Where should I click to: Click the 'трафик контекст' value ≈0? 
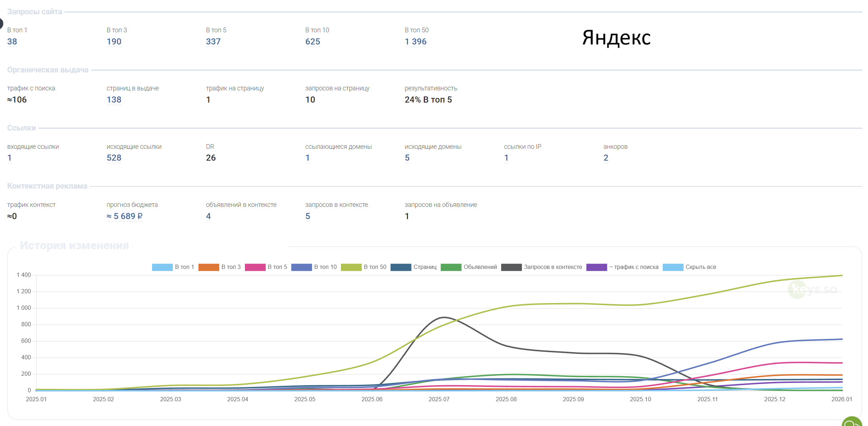click(x=12, y=216)
